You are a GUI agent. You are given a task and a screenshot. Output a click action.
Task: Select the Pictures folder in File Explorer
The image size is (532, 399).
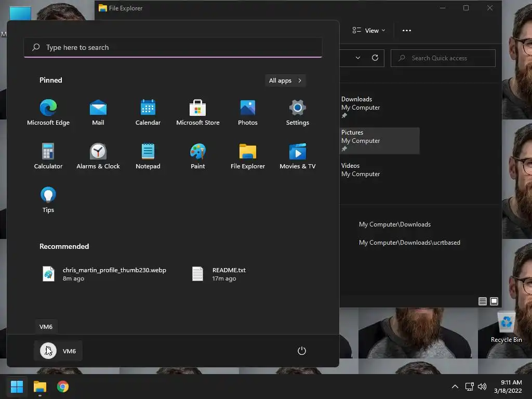pyautogui.click(x=379, y=140)
